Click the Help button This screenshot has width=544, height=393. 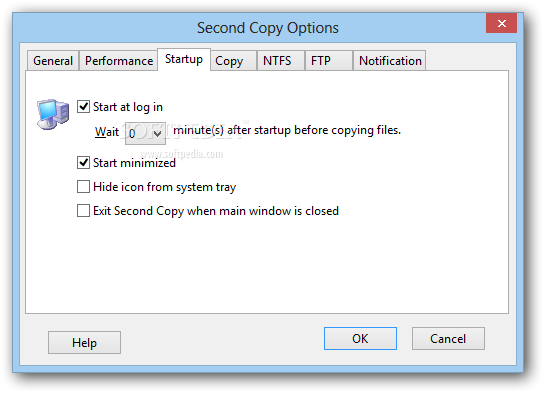pos(84,342)
